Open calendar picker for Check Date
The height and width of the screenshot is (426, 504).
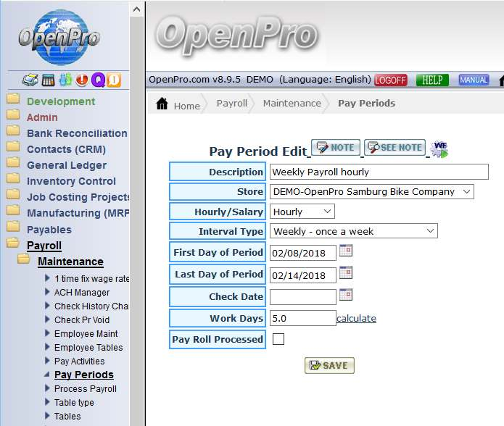346,295
